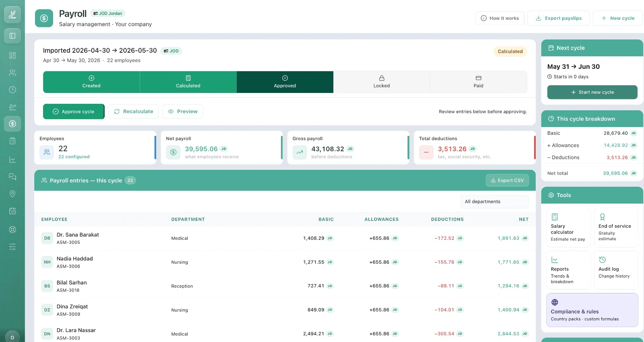Image resolution: width=644 pixels, height=342 pixels.
Task: Click net amount 1,891.63 for Sana Barakat
Action: [x=508, y=238]
